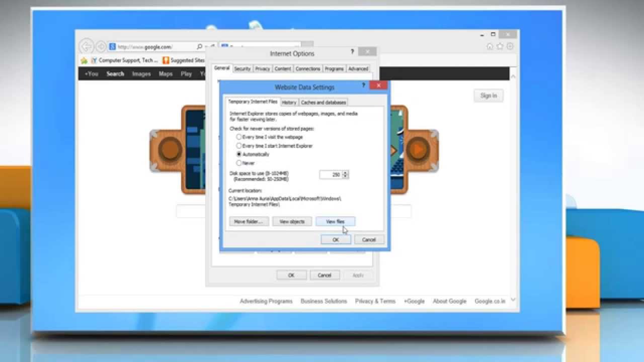Screen dimensions: 644x362
Task: Open the Programs tab in Internet Options
Action: [334, 68]
